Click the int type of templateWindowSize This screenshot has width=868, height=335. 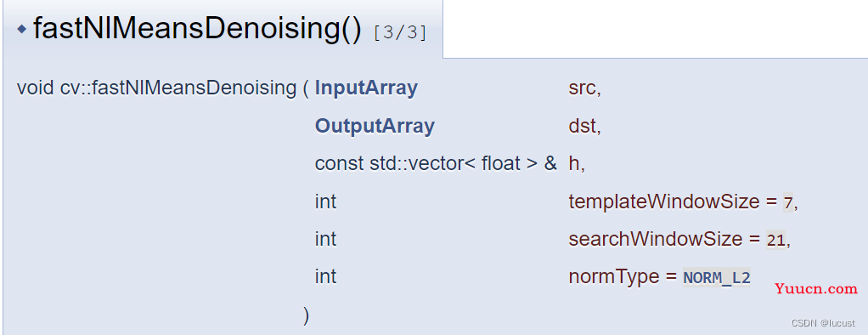coord(325,202)
